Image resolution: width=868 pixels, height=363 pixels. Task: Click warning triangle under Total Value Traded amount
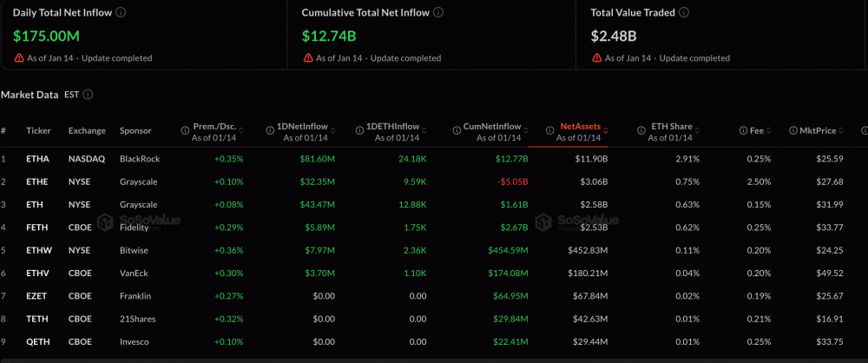(596, 58)
